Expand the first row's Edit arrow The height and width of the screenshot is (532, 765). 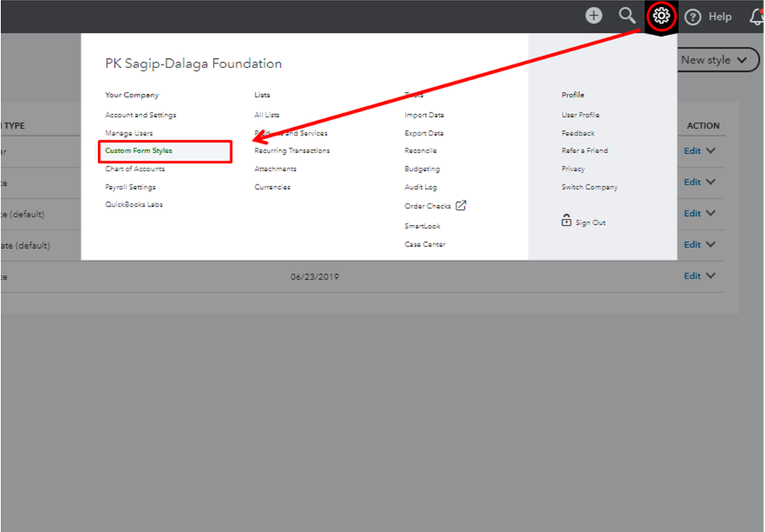(x=711, y=151)
